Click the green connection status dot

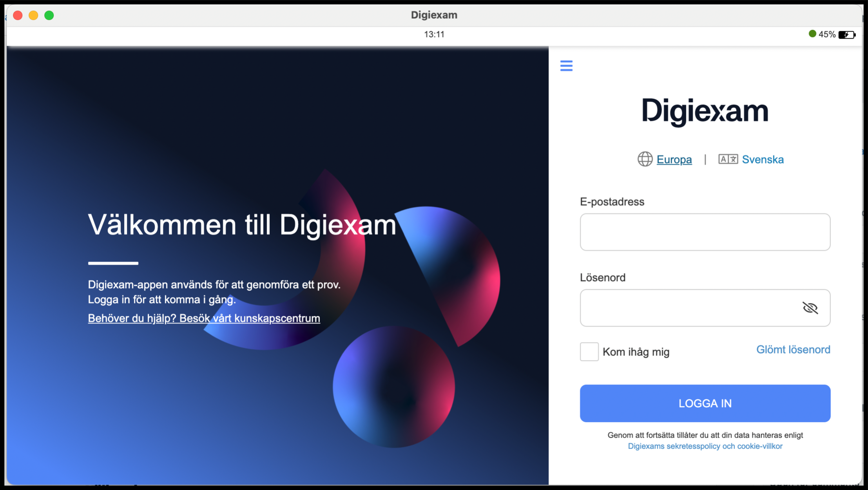(x=812, y=34)
